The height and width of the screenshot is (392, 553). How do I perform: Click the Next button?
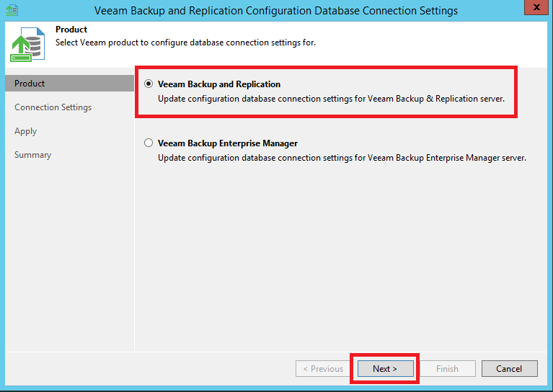[x=385, y=368]
